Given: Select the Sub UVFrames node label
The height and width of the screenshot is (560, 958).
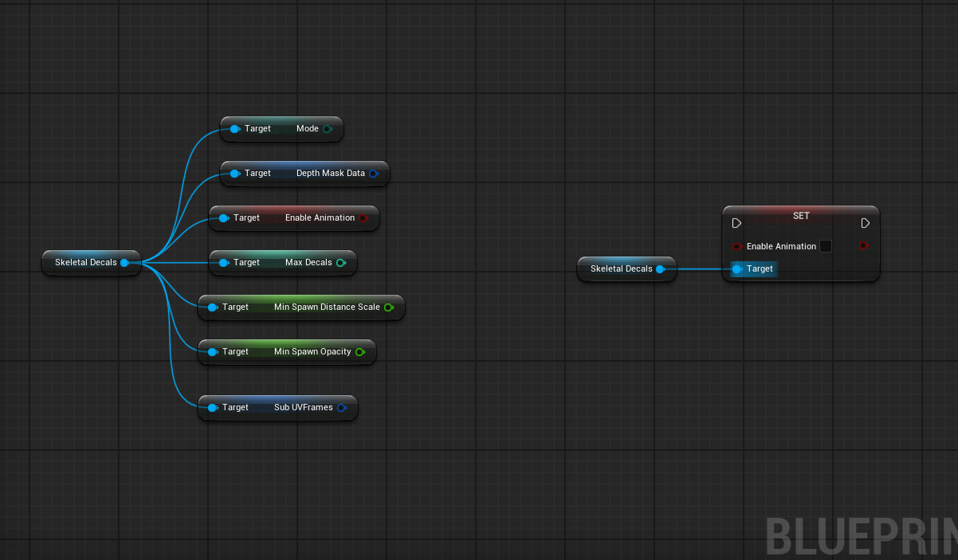Looking at the screenshot, I should point(304,408).
